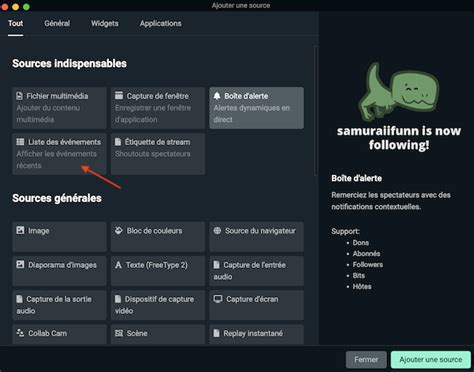Switch to the Tout tab

[x=16, y=23]
